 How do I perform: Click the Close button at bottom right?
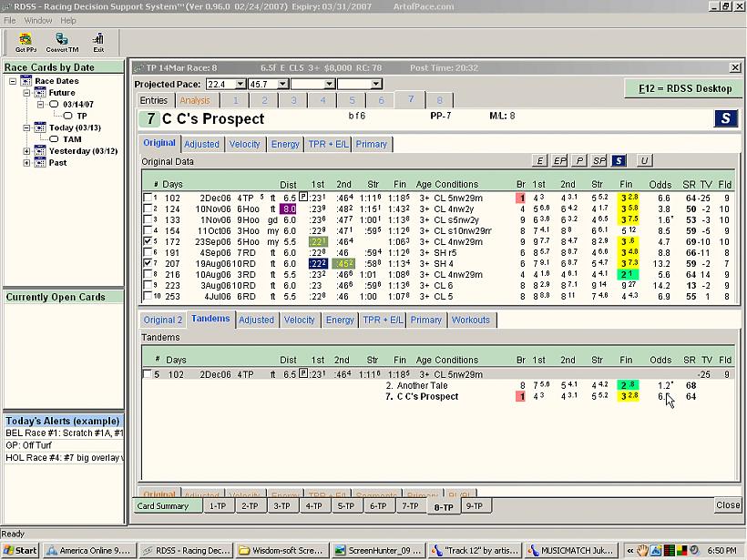point(728,504)
